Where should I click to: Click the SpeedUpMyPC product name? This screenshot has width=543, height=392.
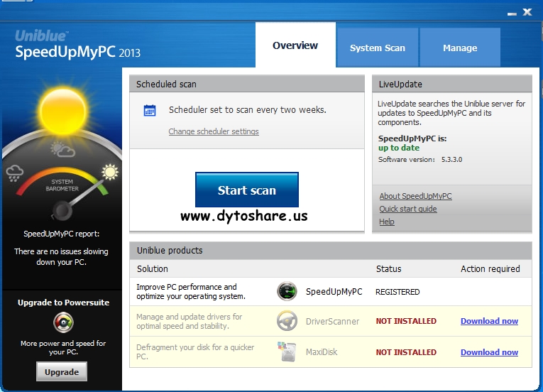334,291
